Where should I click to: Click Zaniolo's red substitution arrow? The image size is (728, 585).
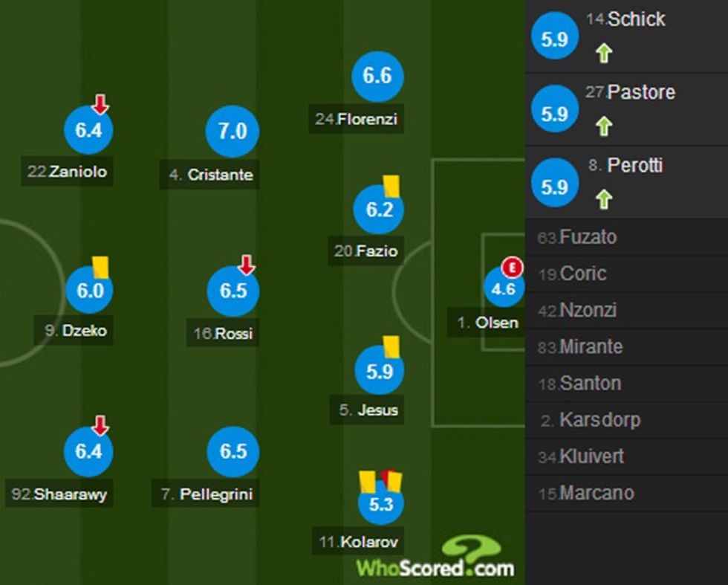click(100, 105)
